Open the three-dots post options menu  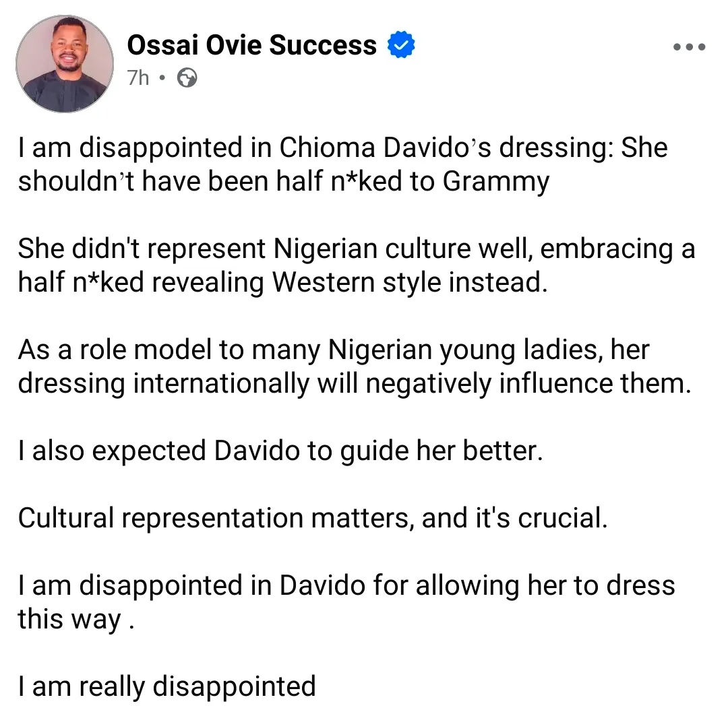coord(689,48)
